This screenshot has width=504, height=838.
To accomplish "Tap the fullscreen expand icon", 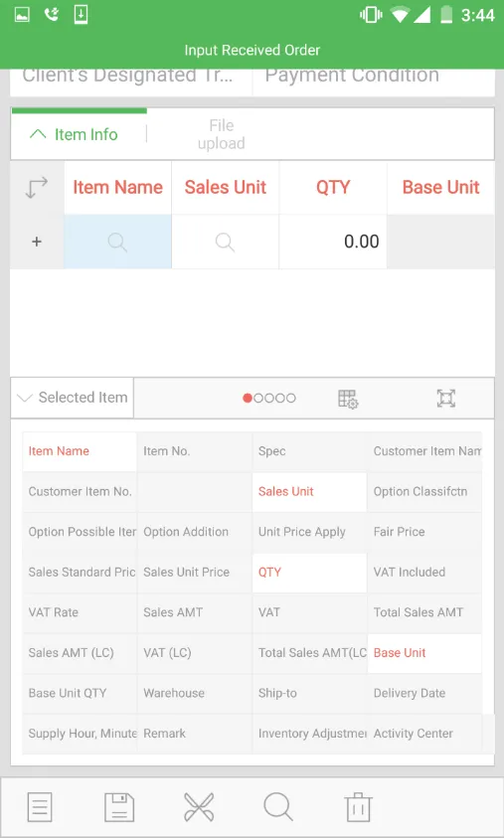I will tap(445, 399).
